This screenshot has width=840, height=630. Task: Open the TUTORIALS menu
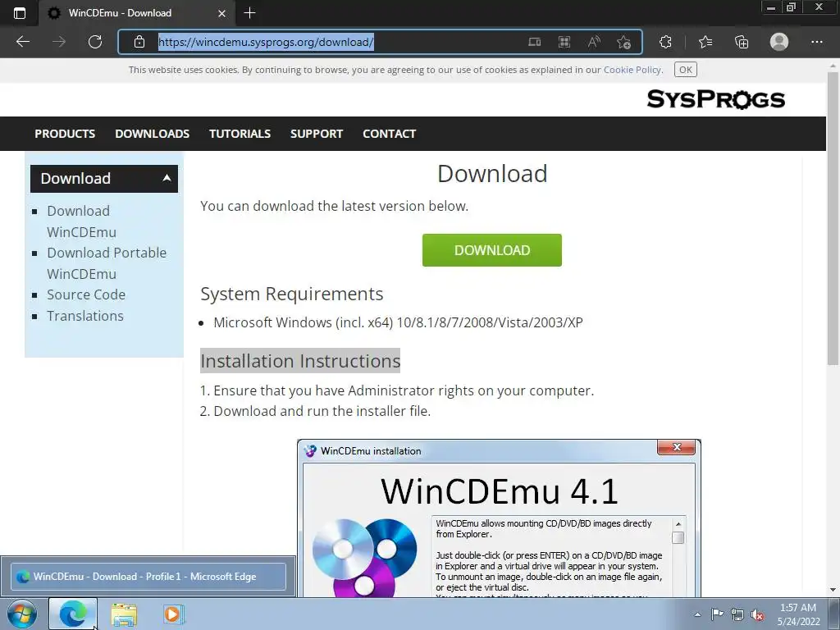[240, 134]
